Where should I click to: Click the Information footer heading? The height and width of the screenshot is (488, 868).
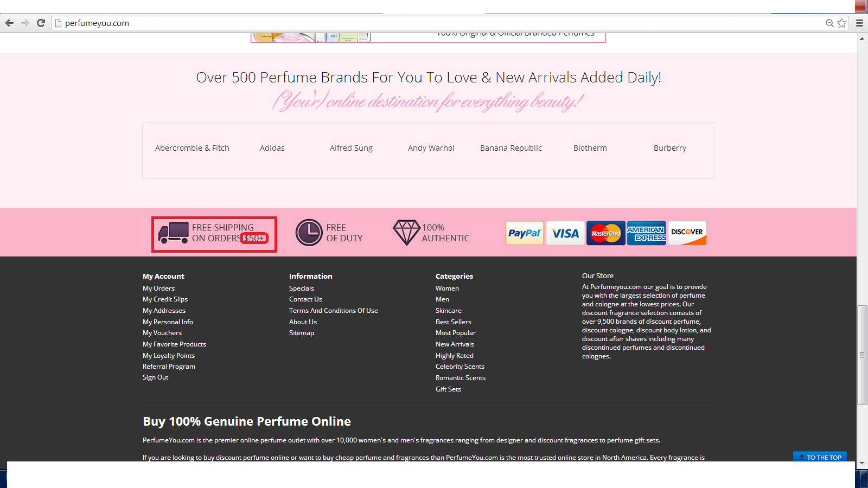click(311, 277)
